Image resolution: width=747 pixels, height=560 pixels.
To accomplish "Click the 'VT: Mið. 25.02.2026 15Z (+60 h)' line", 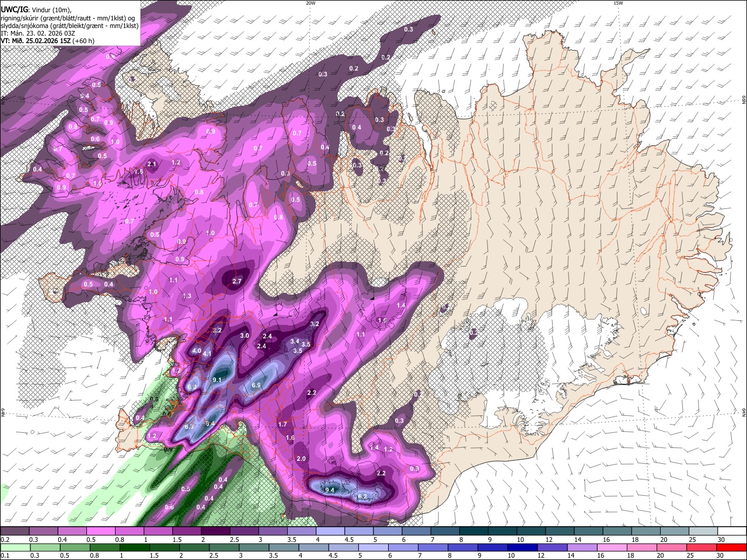I will pyautogui.click(x=47, y=41).
